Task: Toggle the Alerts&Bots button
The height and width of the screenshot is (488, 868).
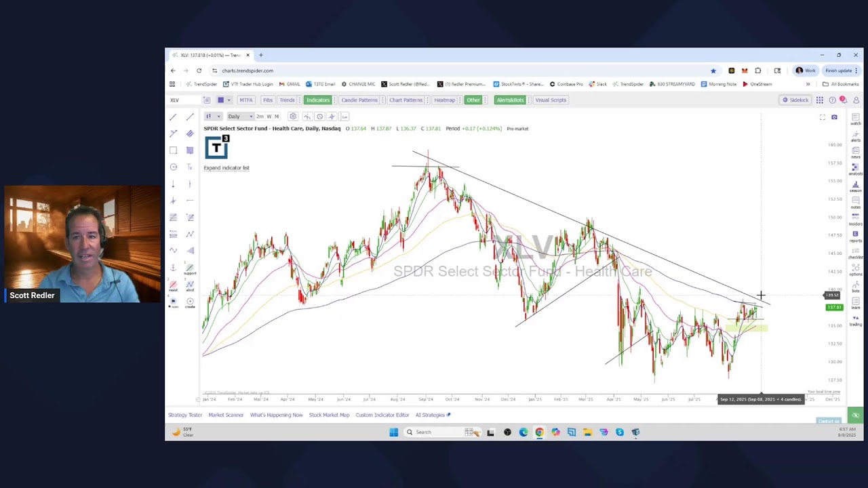Action: pyautogui.click(x=510, y=100)
